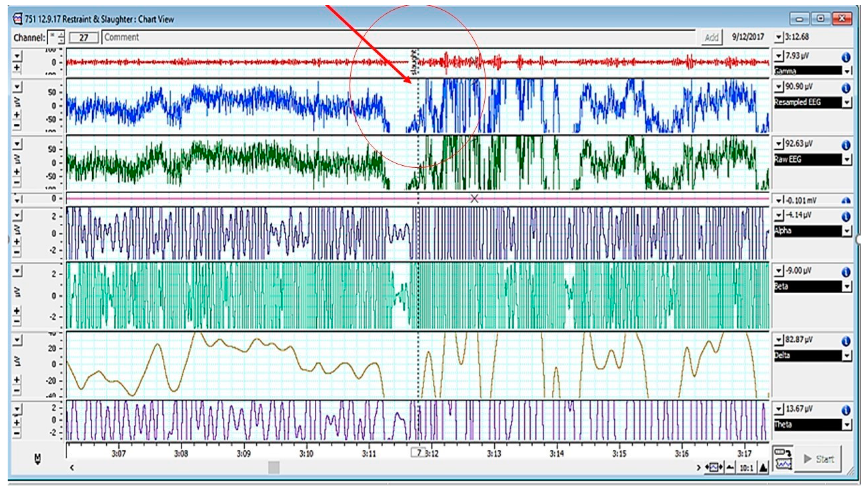Image resolution: width=868 pixels, height=492 pixels.
Task: Zoom in Raw EEG amplitude with plus button
Action: click(x=17, y=172)
